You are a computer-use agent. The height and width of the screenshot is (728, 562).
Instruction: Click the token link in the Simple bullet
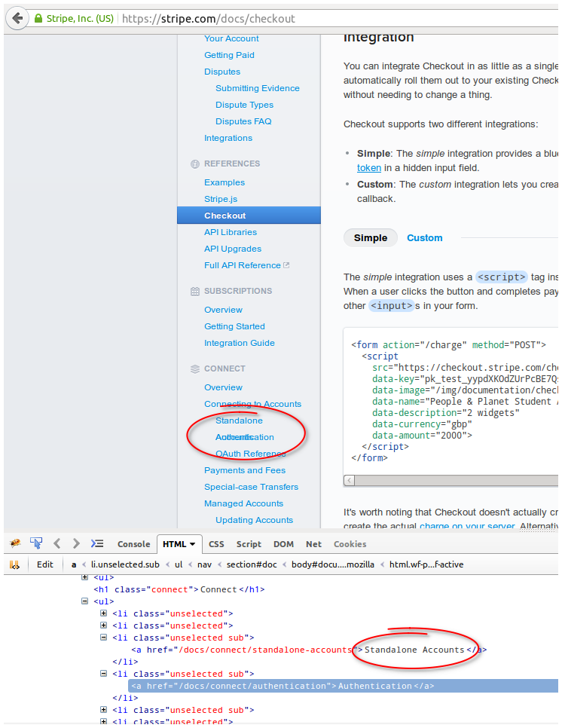pyautogui.click(x=369, y=168)
